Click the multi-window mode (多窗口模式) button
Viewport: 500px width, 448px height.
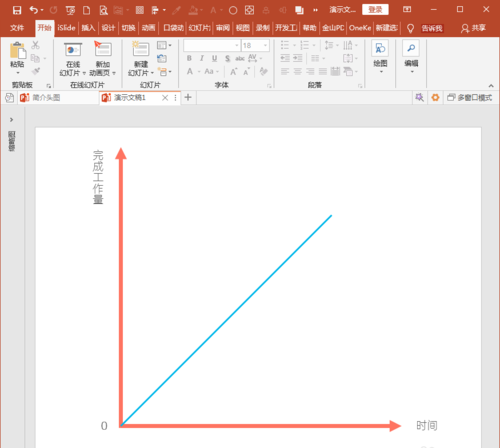tap(470, 97)
